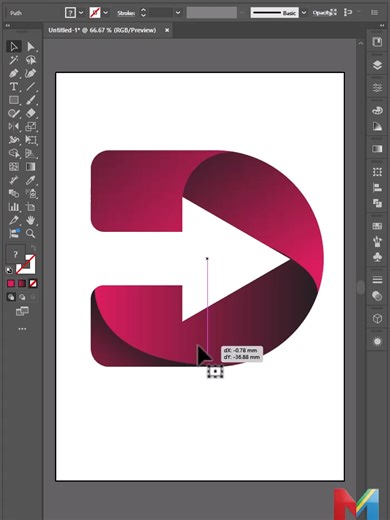Open the Layers panel

377,65
